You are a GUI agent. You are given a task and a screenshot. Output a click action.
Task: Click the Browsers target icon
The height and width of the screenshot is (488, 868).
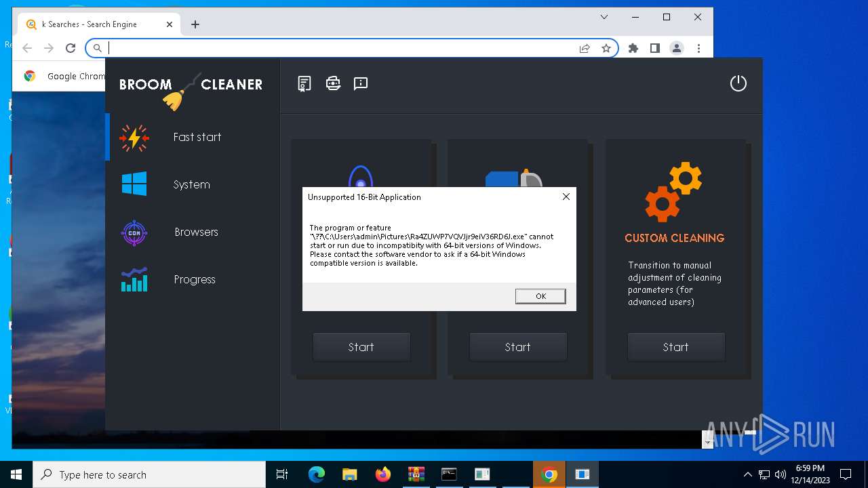[134, 232]
